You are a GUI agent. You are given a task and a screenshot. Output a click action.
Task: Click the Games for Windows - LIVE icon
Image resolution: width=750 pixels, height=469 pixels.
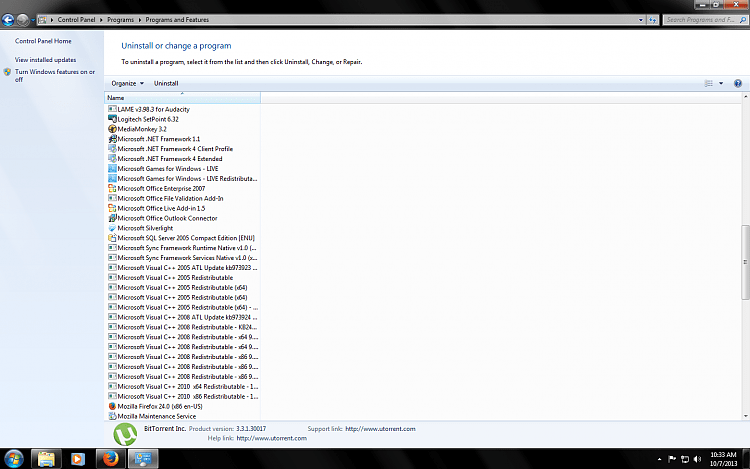[x=112, y=168]
